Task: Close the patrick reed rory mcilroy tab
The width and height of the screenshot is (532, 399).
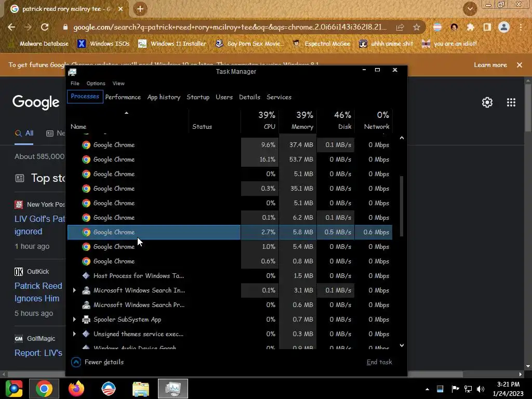Action: [x=121, y=9]
